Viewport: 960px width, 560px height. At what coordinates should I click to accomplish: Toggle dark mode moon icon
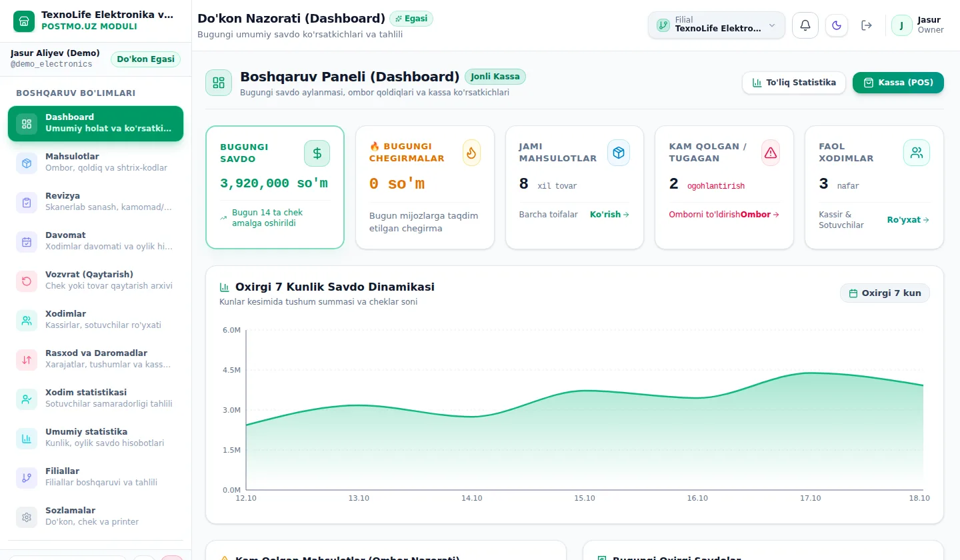(837, 25)
